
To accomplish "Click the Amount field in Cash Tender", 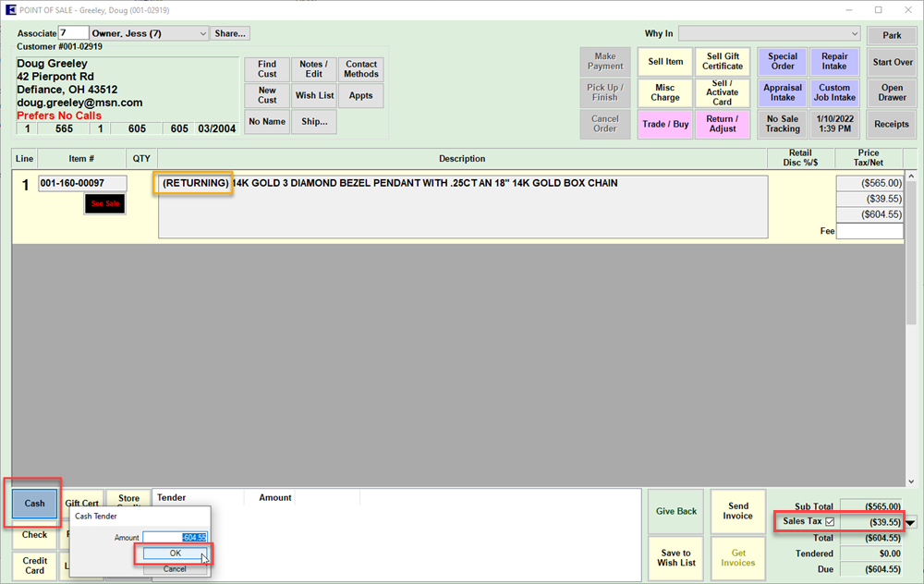I will pyautogui.click(x=175, y=537).
